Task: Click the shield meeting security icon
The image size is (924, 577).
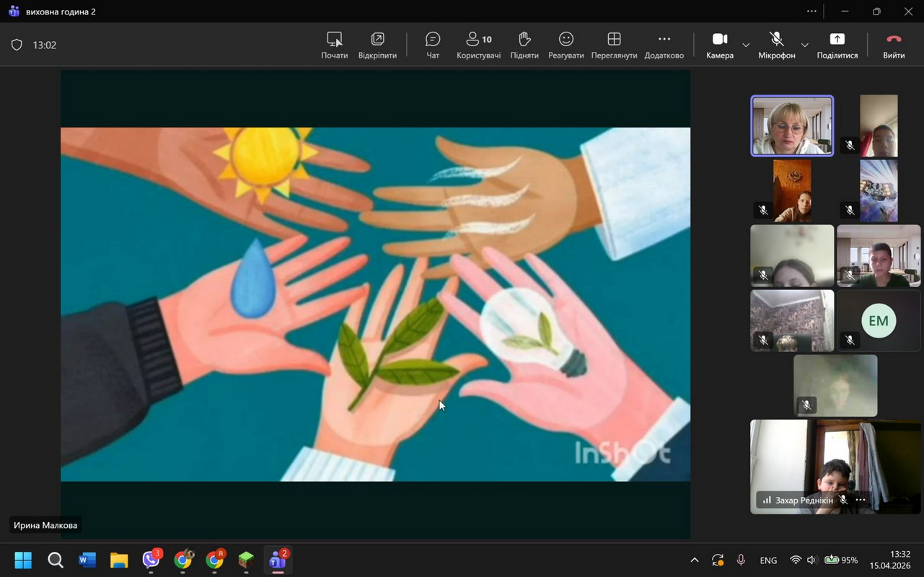Action: pos(17,45)
